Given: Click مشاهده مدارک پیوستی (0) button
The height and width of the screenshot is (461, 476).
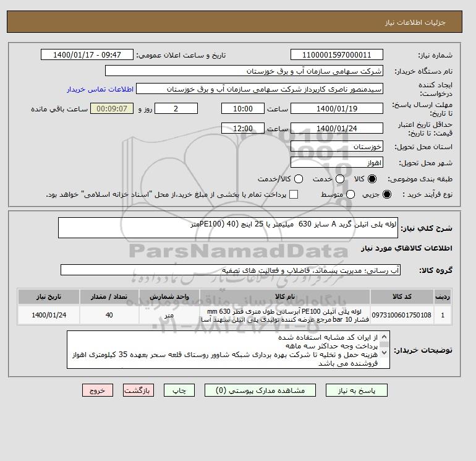Looking at the screenshot, I should [x=260, y=390].
